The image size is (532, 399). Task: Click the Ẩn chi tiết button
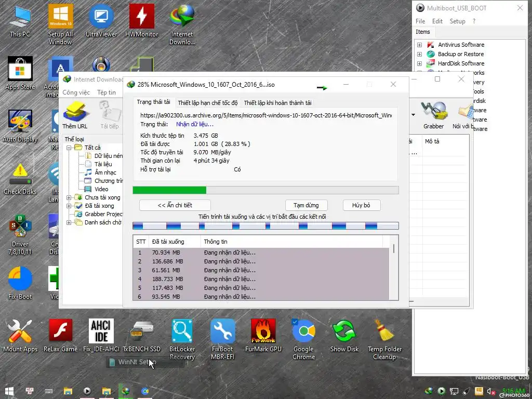coord(175,205)
